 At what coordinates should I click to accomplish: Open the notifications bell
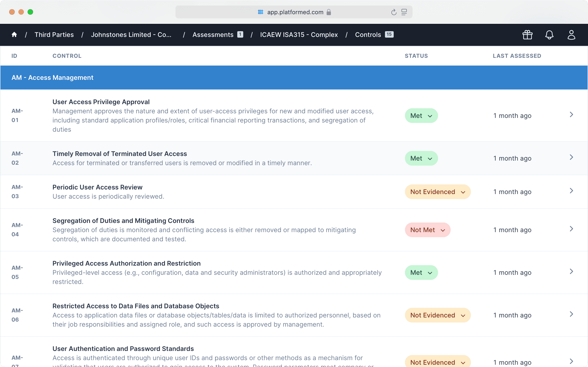549,35
